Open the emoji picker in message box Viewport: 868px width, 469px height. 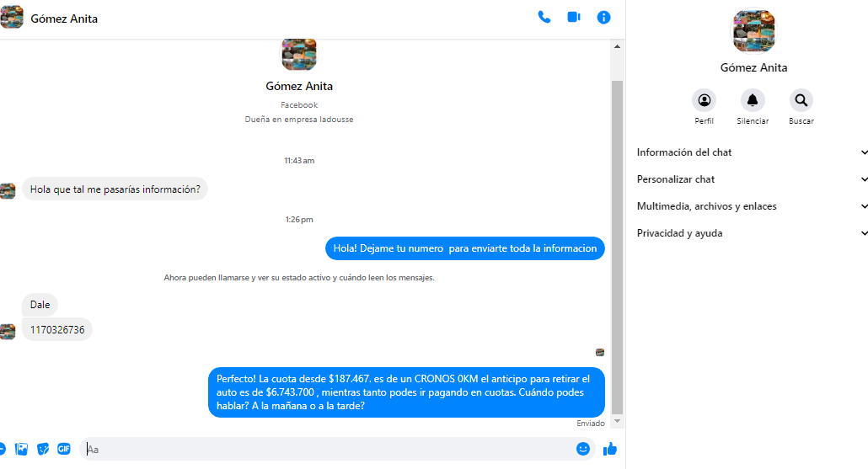tap(582, 449)
